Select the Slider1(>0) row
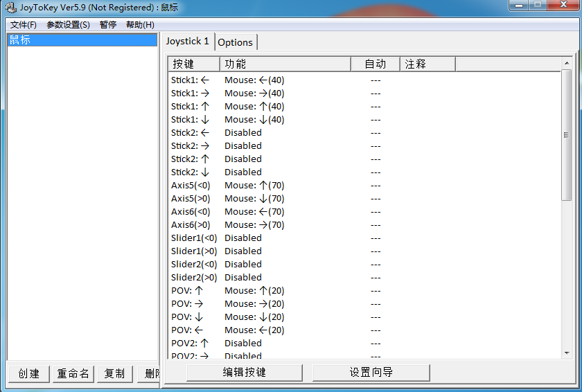582x392 pixels. point(364,251)
